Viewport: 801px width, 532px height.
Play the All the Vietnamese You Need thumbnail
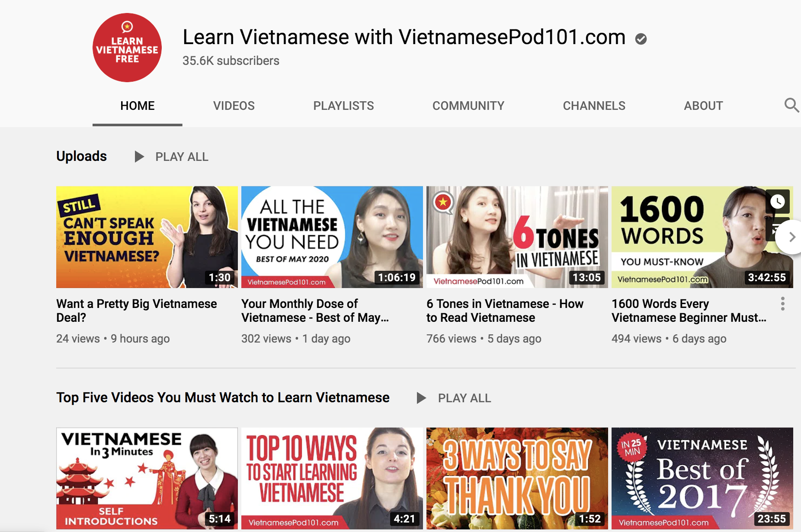point(332,237)
